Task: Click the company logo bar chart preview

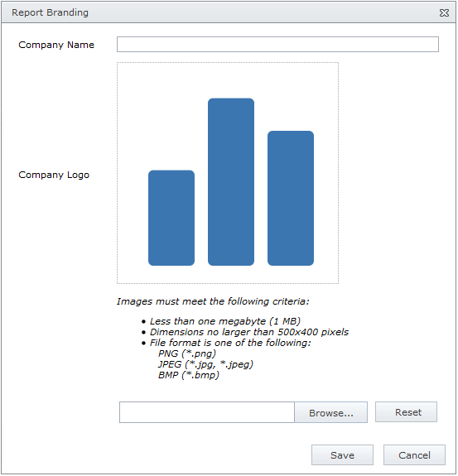Action: (228, 173)
